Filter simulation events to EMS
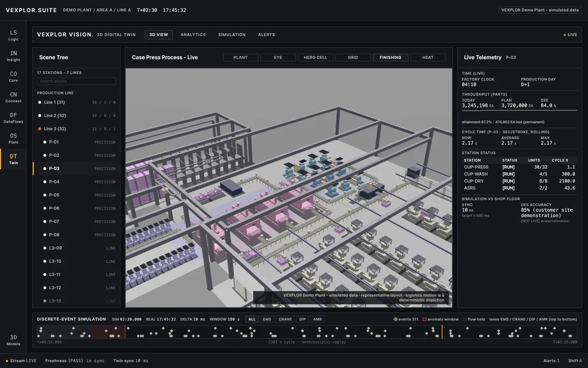This screenshot has height=368, width=588. (x=266, y=319)
